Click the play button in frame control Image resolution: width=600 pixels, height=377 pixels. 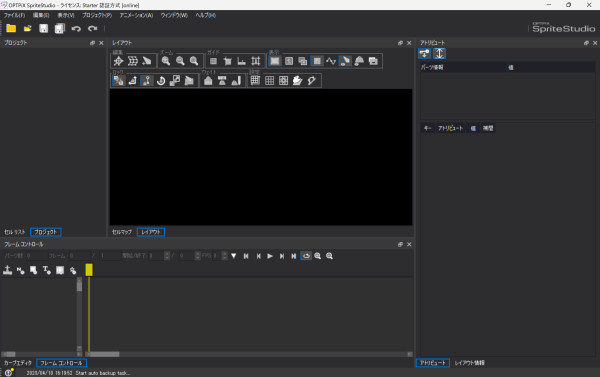270,256
